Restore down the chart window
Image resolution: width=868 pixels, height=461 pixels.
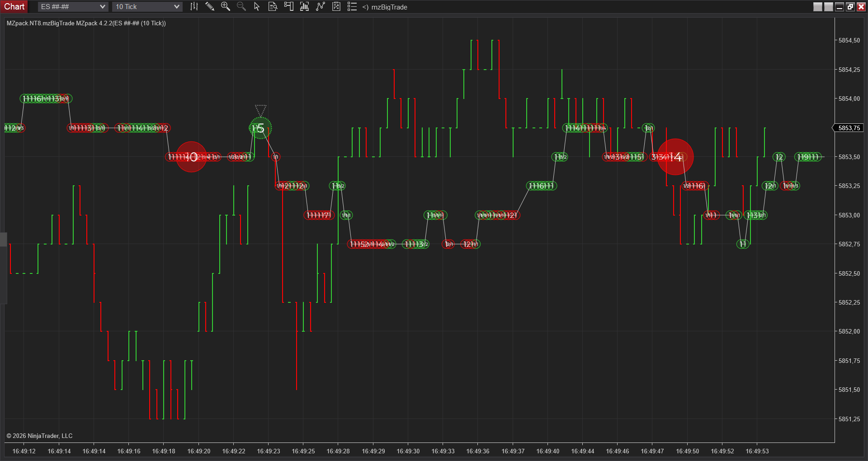pos(850,7)
